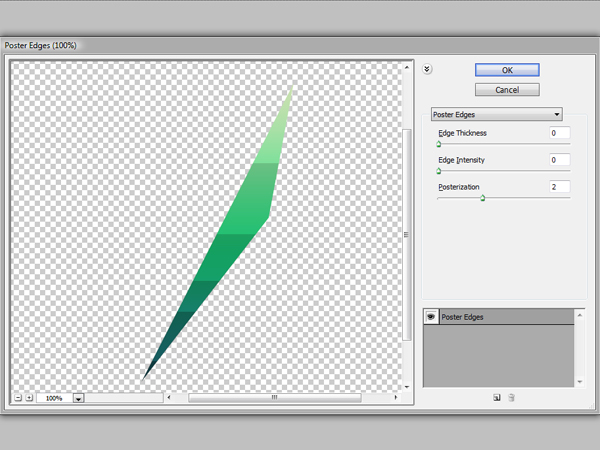
Task: Click the OK button
Action: click(x=507, y=70)
